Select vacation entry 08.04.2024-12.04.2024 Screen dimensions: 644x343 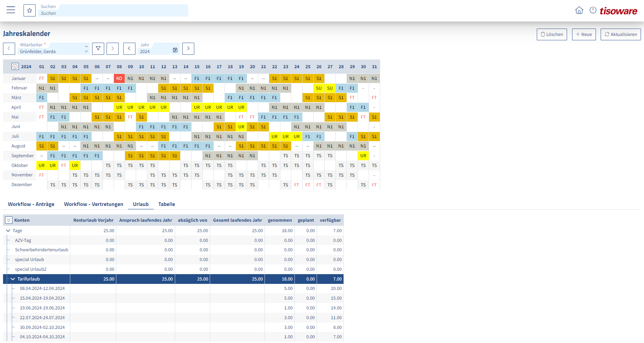tap(173, 289)
